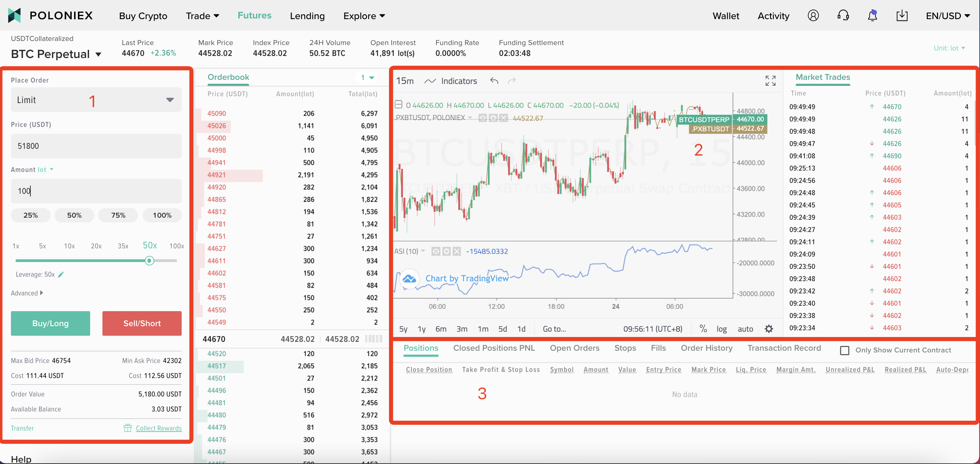Click the Transfer link

pyautogui.click(x=22, y=428)
